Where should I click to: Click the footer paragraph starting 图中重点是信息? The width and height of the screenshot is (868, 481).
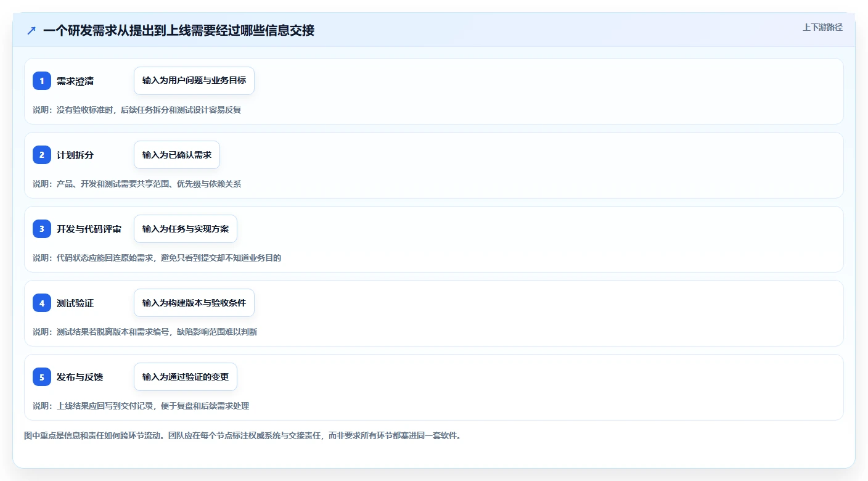click(243, 435)
